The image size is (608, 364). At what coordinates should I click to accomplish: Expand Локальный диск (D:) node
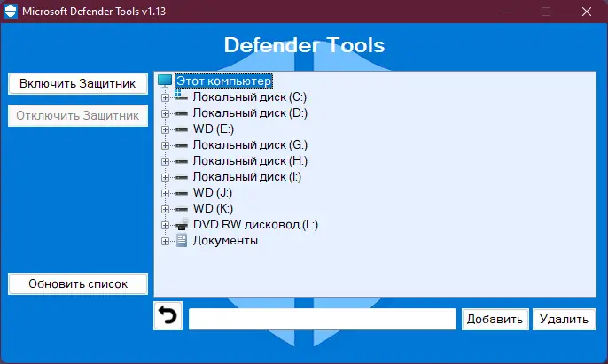(165, 113)
